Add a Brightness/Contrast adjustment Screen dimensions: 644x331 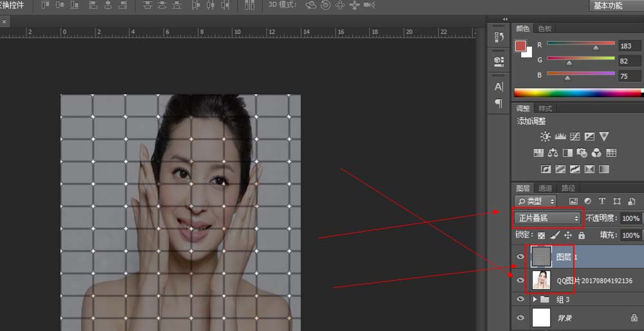pyautogui.click(x=545, y=137)
